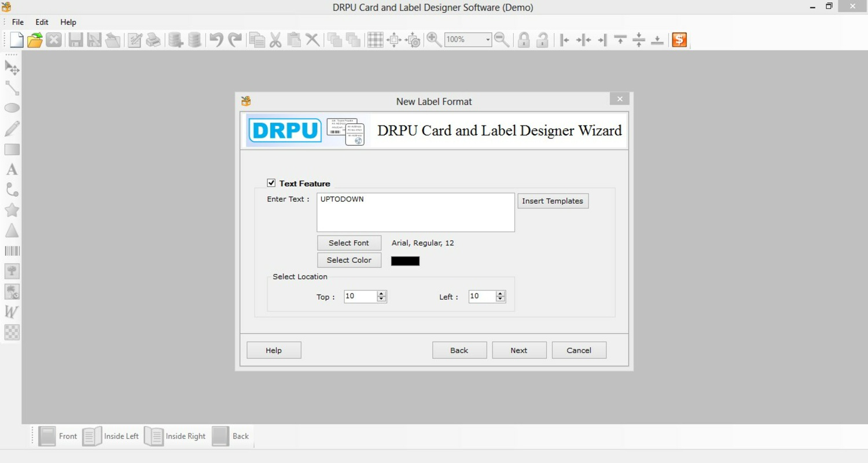The height and width of the screenshot is (463, 868).
Task: Decrease the Top location value
Action: pos(381,299)
